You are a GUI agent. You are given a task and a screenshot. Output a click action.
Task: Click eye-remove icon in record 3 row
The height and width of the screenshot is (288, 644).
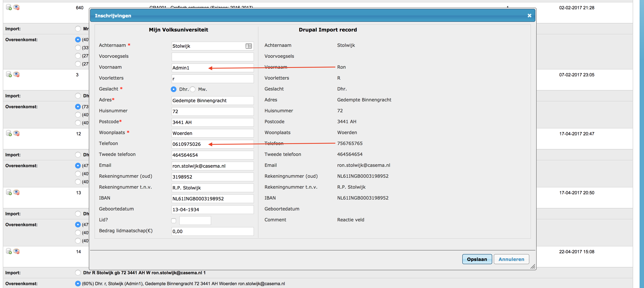click(17, 74)
